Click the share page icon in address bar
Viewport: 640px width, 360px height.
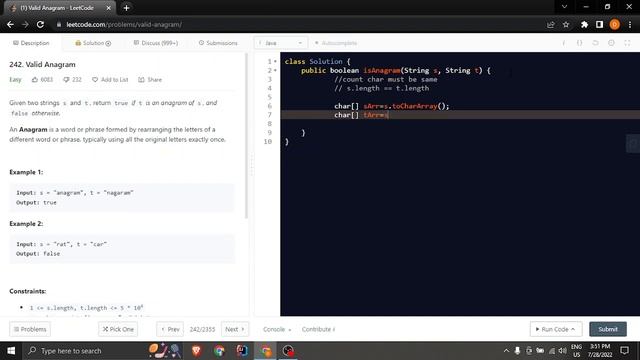tap(551, 24)
